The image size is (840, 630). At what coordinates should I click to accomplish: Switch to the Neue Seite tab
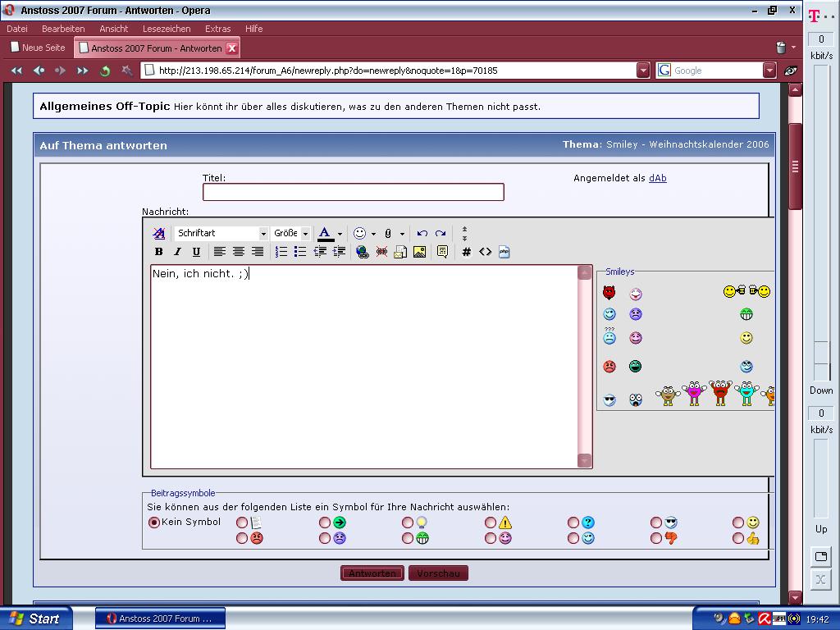pos(39,48)
